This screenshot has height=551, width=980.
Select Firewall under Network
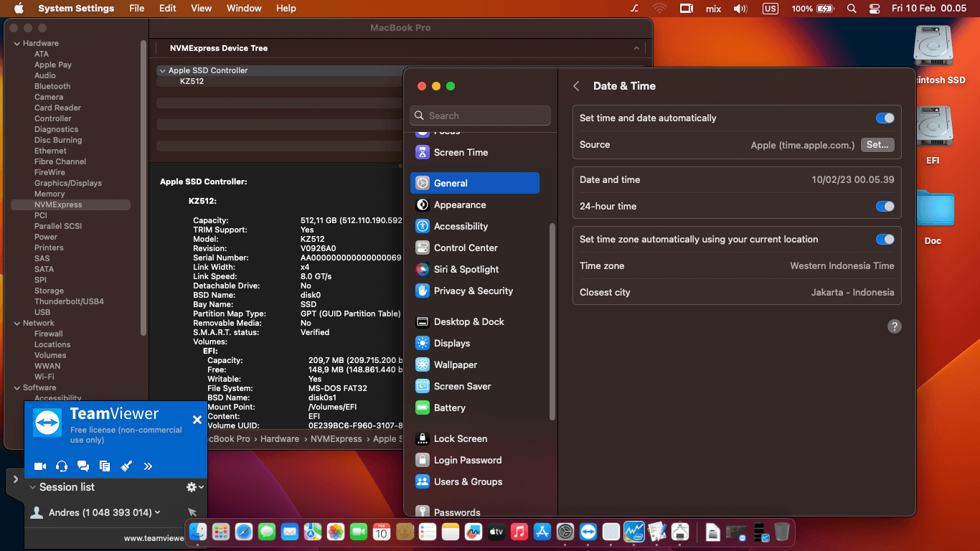click(x=49, y=334)
